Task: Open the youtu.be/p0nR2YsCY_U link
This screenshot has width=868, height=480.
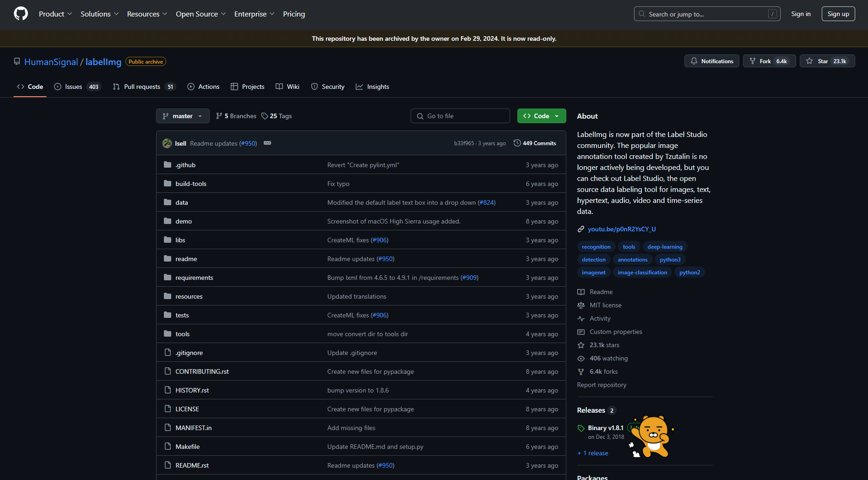Action: [622, 229]
